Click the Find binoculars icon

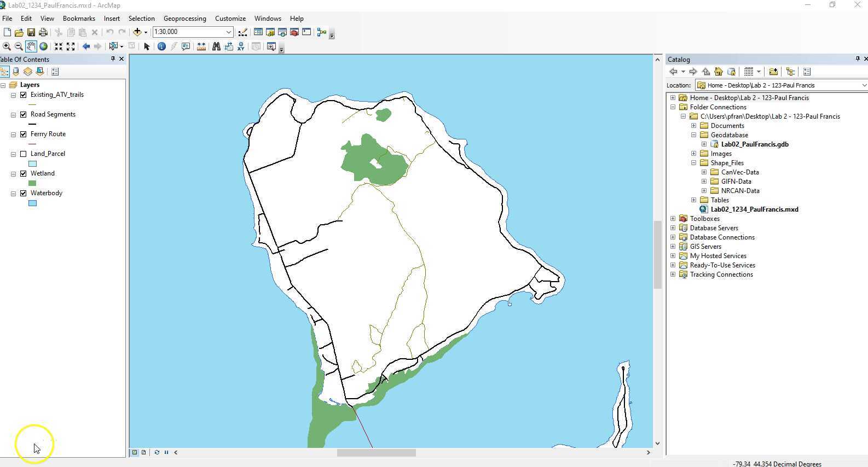point(216,46)
